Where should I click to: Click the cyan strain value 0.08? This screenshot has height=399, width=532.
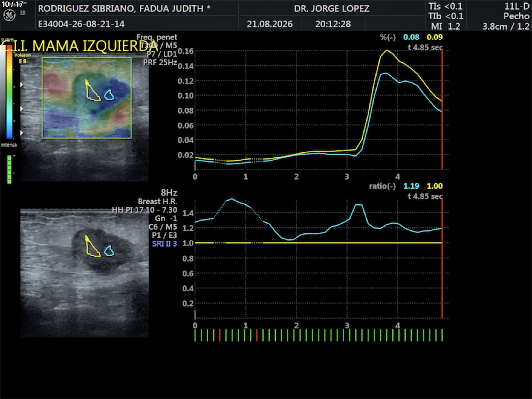click(411, 37)
